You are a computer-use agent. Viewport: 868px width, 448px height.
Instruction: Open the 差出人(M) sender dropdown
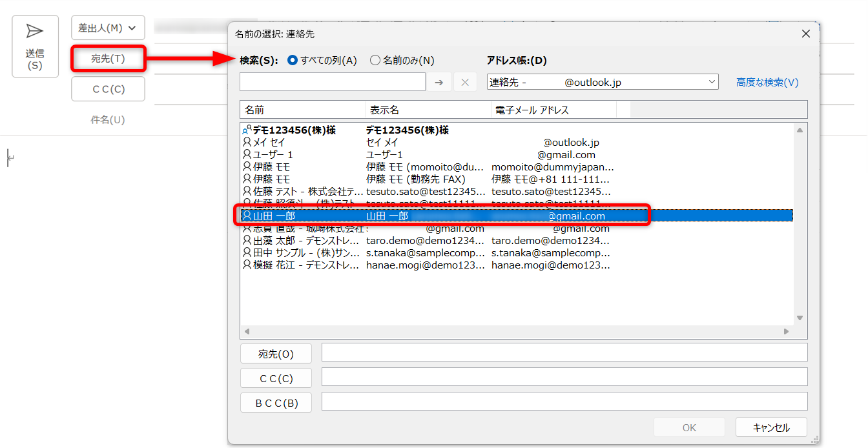click(x=108, y=28)
